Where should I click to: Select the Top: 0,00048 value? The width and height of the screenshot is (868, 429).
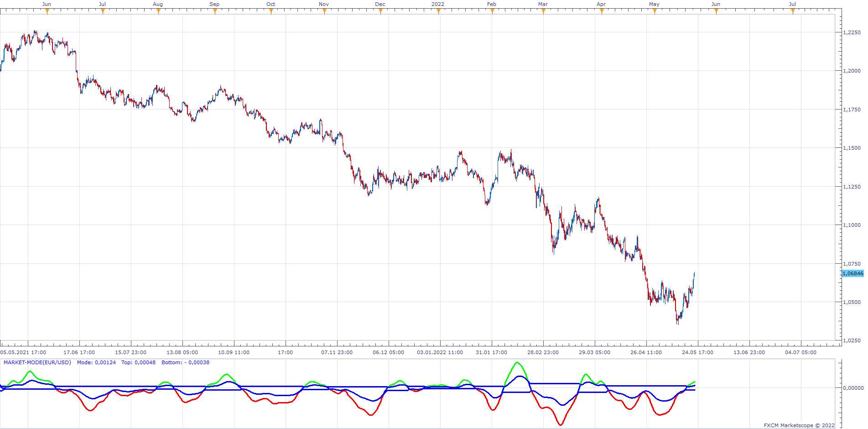(138, 362)
